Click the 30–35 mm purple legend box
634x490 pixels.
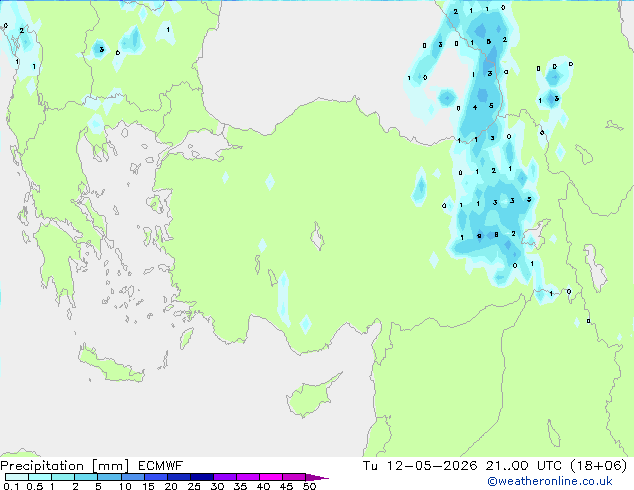point(224,477)
